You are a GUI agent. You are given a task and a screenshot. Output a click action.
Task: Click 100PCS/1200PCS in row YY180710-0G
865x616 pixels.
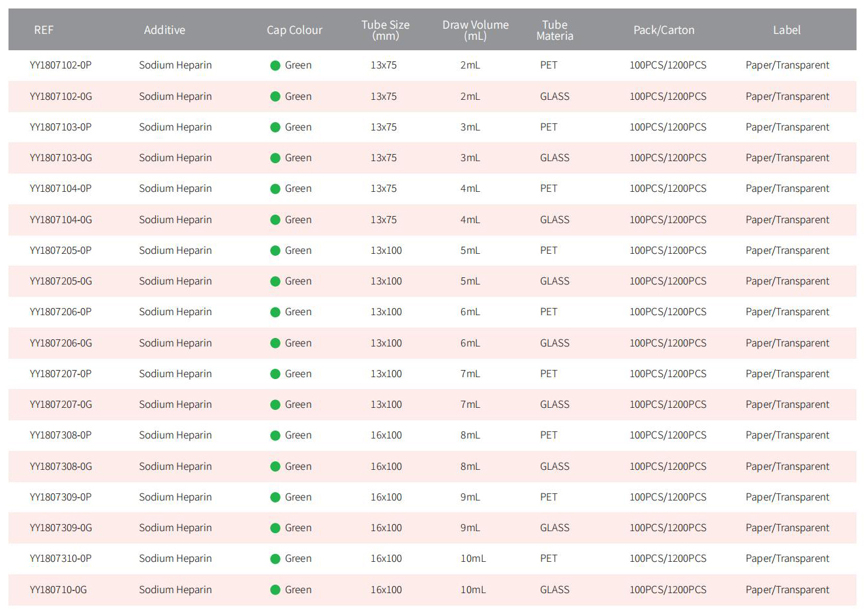click(668, 590)
